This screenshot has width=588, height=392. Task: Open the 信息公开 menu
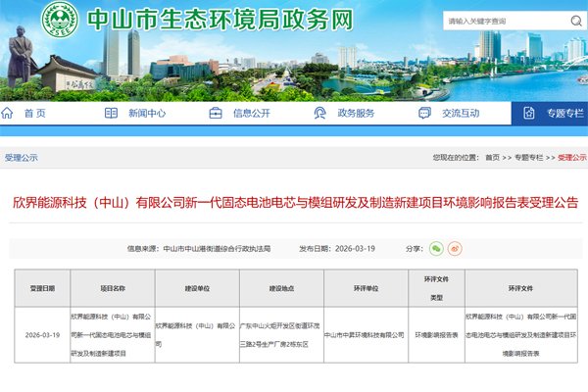pos(252,113)
